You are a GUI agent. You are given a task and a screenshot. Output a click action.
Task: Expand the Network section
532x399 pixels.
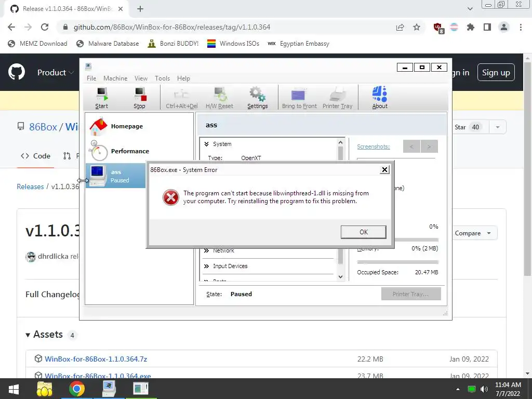(x=206, y=251)
